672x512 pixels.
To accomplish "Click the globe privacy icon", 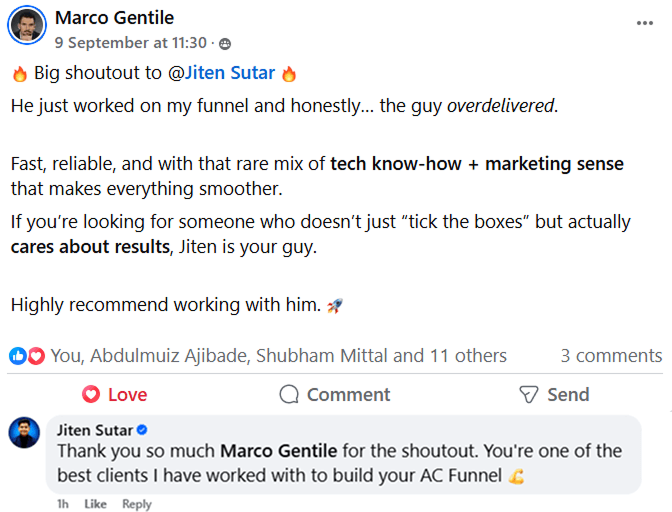I will 224,43.
